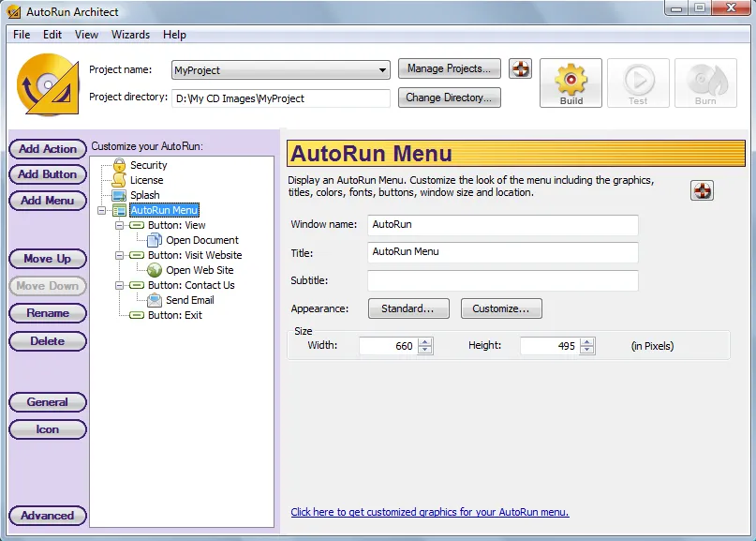756x541 pixels.
Task: Collapse the AutoRun Menu tree node
Action: (101, 210)
